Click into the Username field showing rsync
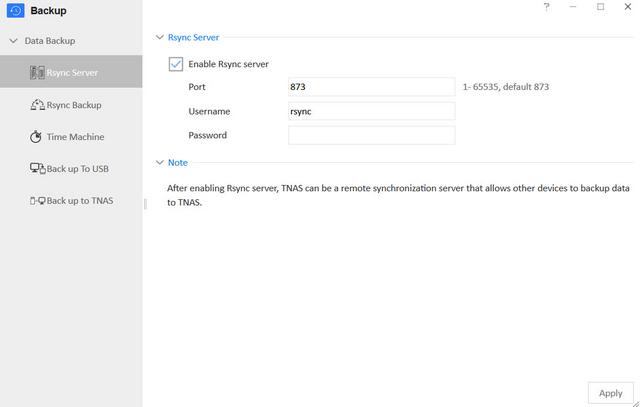 pos(371,111)
